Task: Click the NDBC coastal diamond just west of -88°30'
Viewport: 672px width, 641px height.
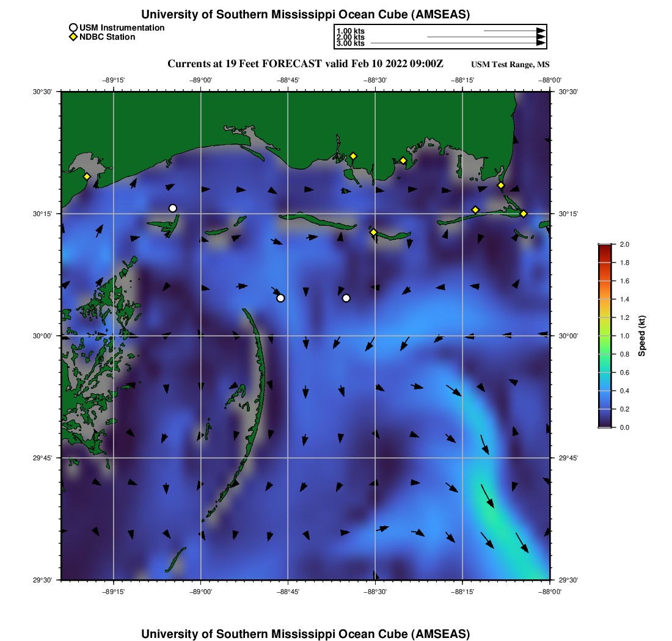Action: click(353, 156)
